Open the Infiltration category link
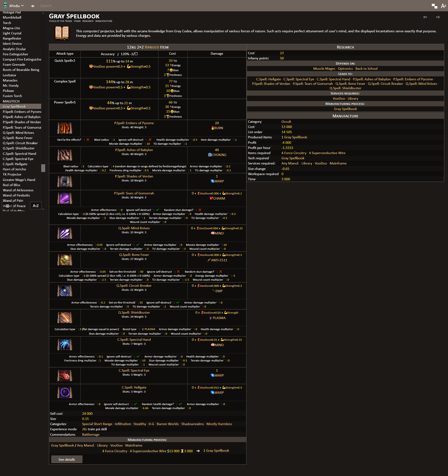Screen dimensions: 448x476 [x=123, y=424]
